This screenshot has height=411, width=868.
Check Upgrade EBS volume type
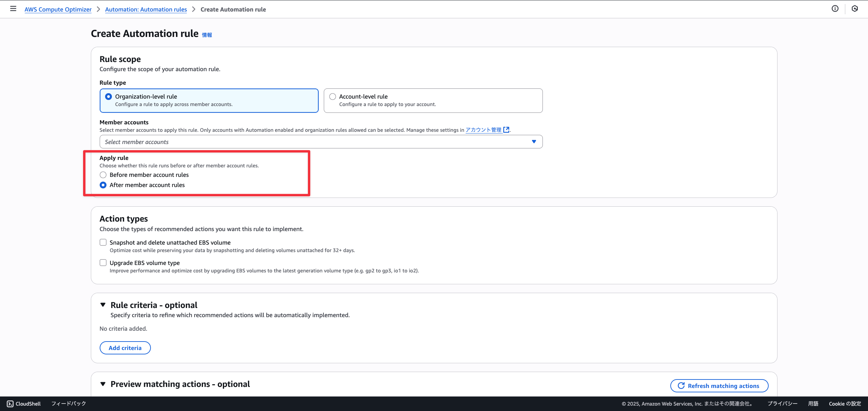[x=103, y=263]
